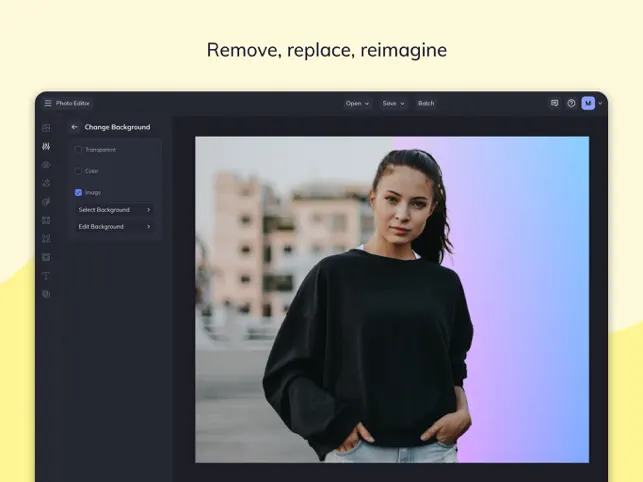Image resolution: width=643 pixels, height=482 pixels.
Task: Expand the Open dropdown menu
Action: 357,103
